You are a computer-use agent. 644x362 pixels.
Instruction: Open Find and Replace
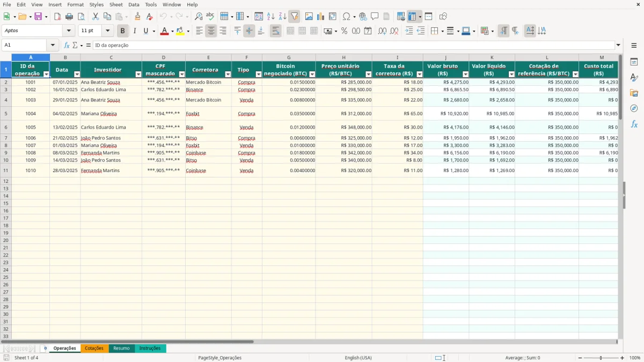(x=199, y=17)
